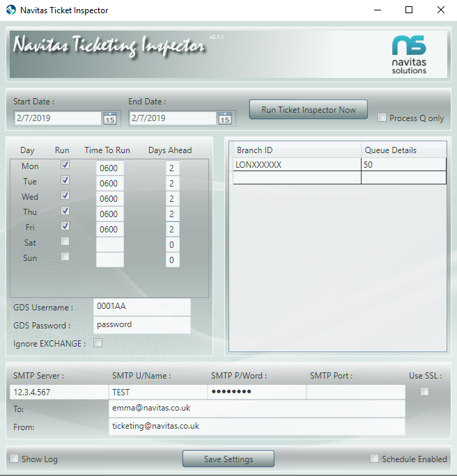Select the Thu Days Ahead field
This screenshot has width=457, height=476.
click(x=173, y=214)
